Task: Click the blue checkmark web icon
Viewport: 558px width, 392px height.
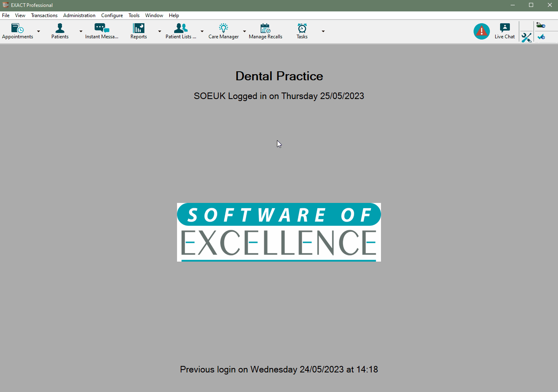Action: point(541,37)
